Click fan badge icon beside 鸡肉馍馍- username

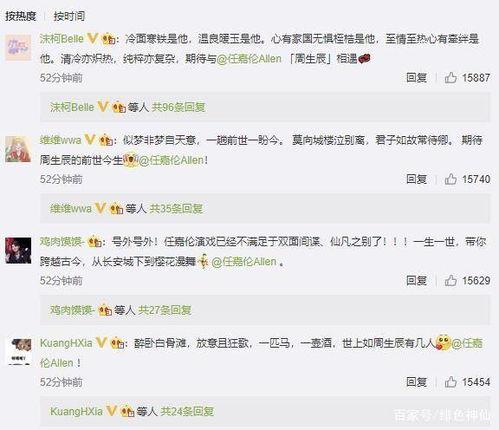coord(94,241)
